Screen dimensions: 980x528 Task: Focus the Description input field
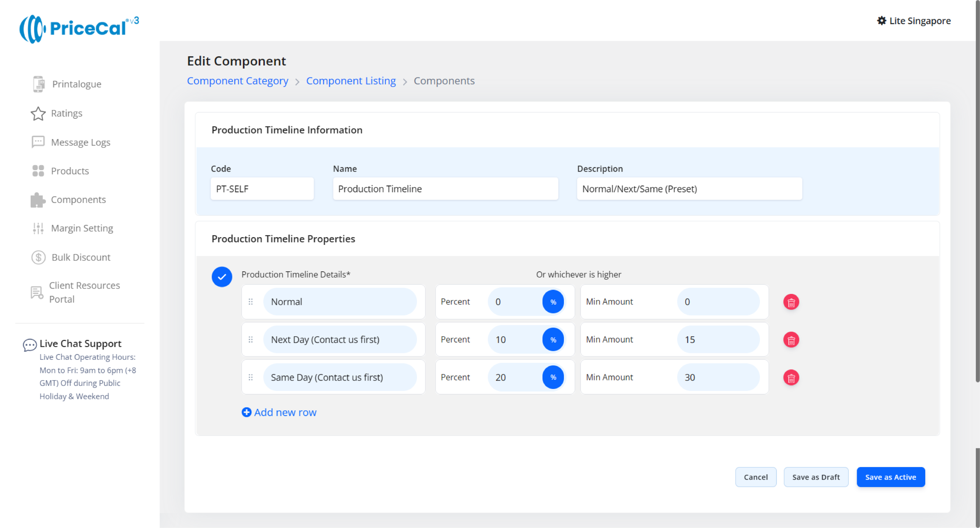coord(689,189)
